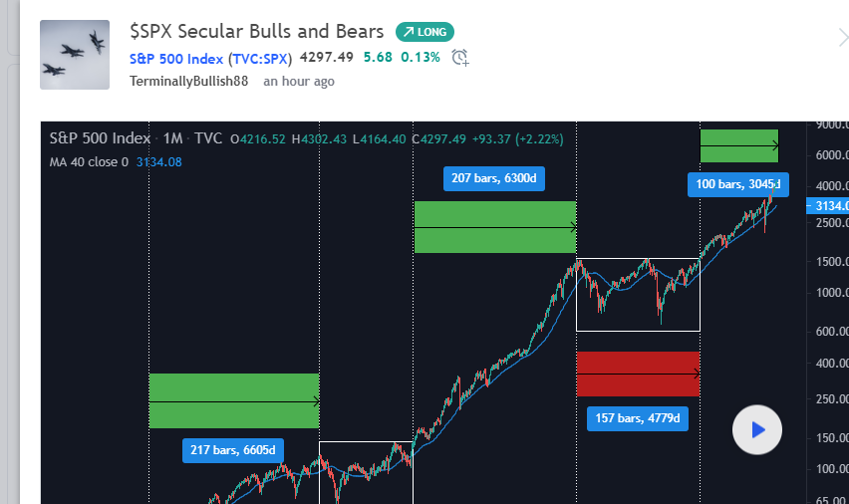Open author TerminallyBullish88 profile
This screenshot has width=849, height=504.
(x=188, y=81)
